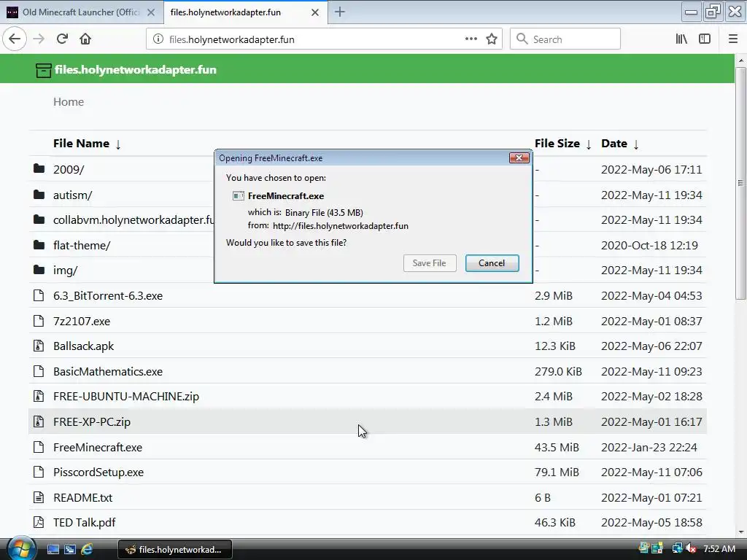Download 7z2107.exe file
The height and width of the screenshot is (560, 747).
point(82,322)
